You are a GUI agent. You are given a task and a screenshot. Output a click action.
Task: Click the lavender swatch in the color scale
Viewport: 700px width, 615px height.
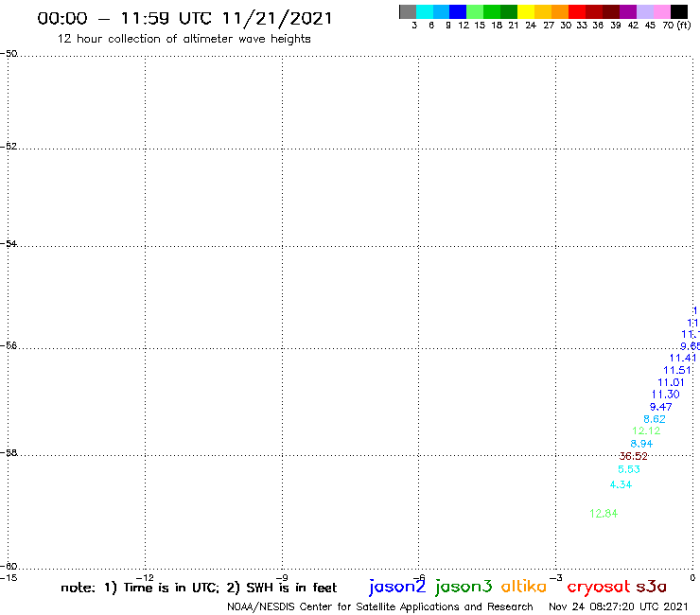pos(644,11)
